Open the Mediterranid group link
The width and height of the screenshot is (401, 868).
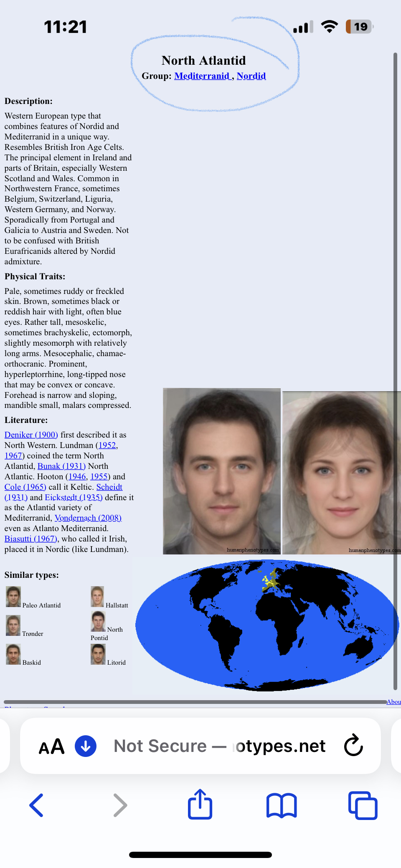tap(202, 76)
